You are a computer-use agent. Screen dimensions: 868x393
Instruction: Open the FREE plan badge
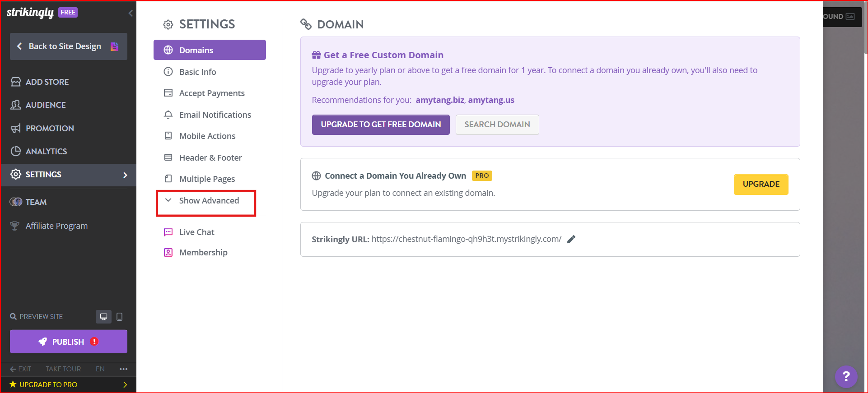tap(68, 13)
